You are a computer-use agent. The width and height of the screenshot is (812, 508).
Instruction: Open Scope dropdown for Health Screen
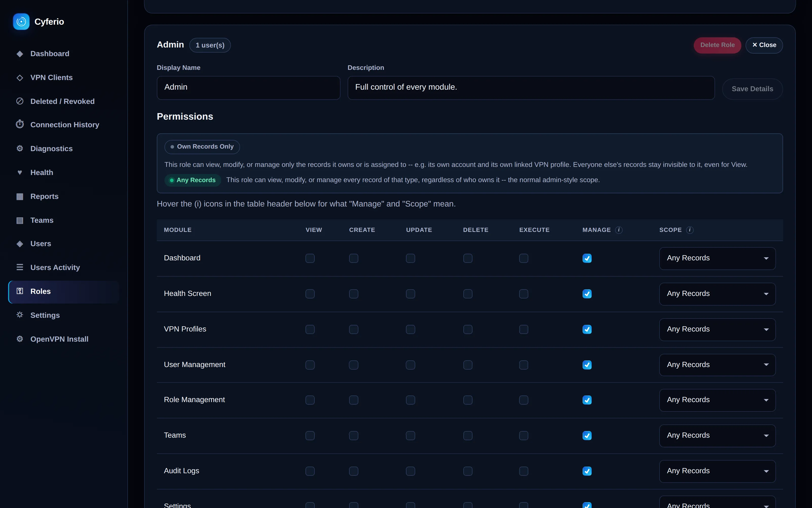point(717,294)
